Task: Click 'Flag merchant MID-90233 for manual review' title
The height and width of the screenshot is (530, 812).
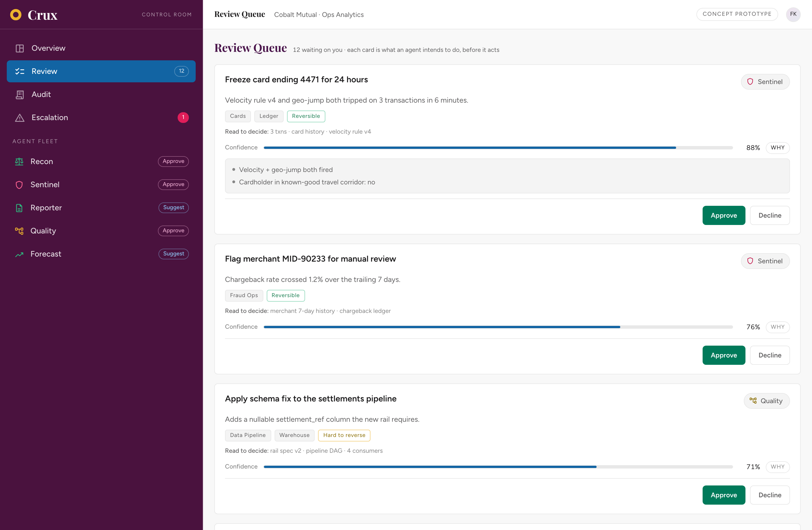Action: (310, 259)
